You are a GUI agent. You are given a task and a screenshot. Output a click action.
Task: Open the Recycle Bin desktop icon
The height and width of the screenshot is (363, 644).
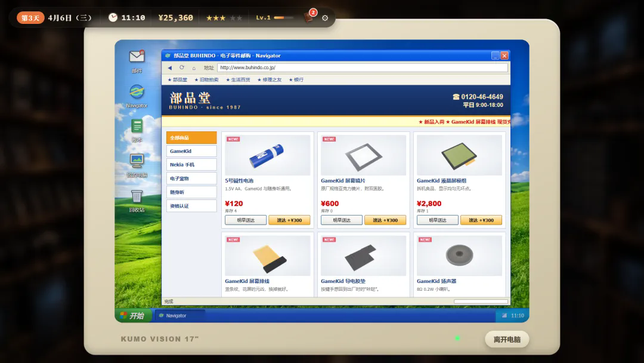pos(137,196)
